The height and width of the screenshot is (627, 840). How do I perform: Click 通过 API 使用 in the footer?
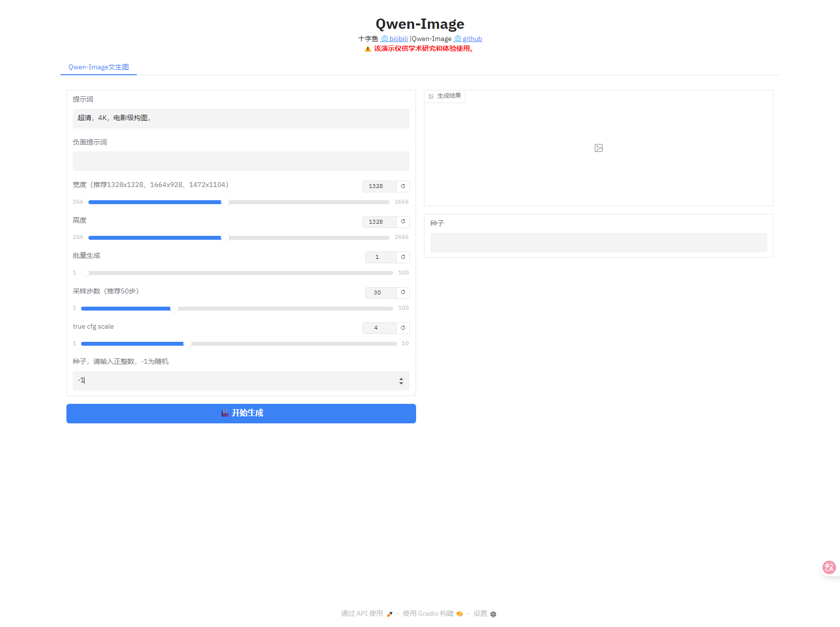pyautogui.click(x=362, y=613)
